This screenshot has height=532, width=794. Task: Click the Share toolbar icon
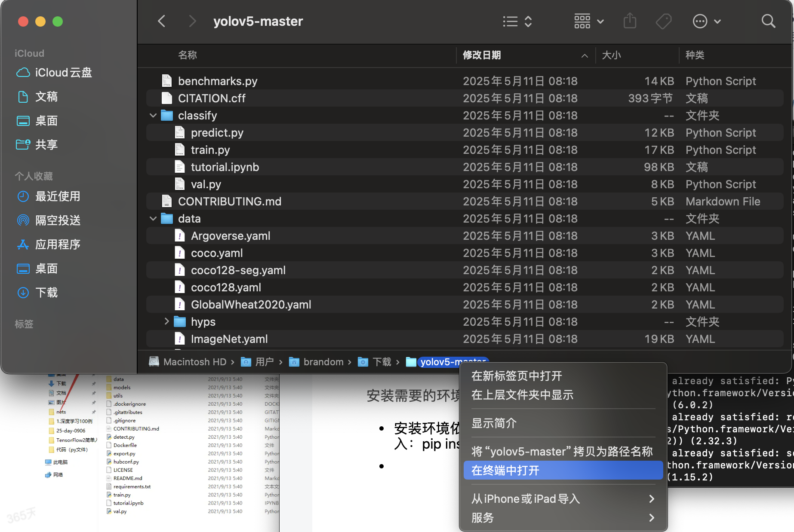point(630,21)
